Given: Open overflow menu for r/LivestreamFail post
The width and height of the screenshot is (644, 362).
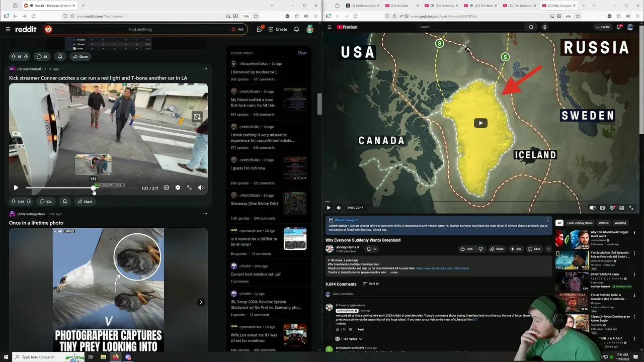Looking at the screenshot, I should click(x=205, y=69).
